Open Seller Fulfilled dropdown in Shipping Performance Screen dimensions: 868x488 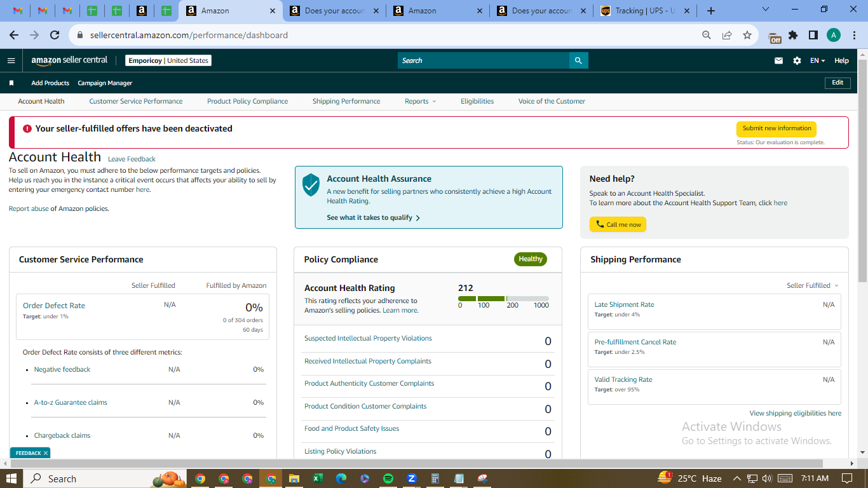[x=812, y=286]
